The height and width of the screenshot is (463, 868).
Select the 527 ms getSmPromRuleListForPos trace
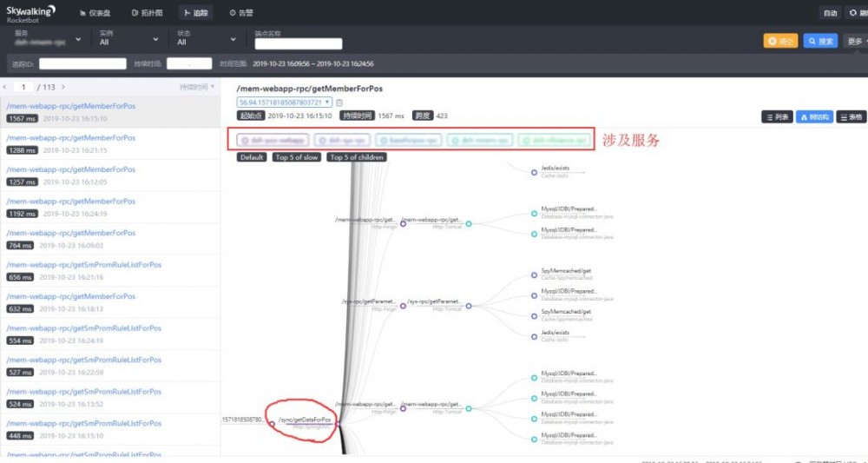click(110, 366)
